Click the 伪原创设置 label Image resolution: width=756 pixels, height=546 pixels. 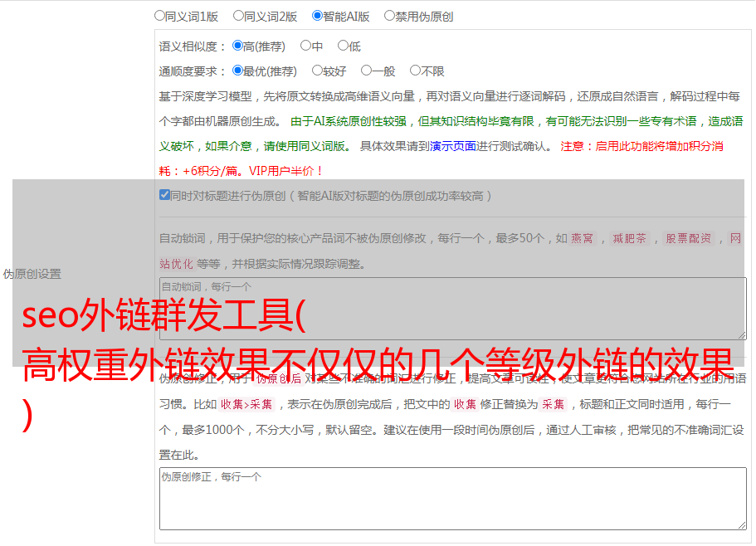[32, 274]
